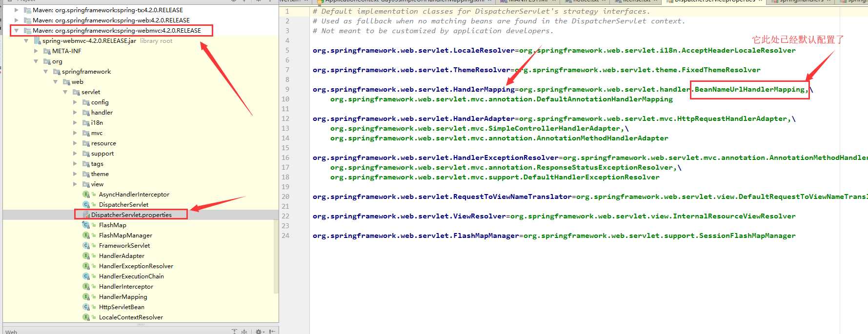868x334 pixels.
Task: Click the AsyncHandlerInterceptor interface icon
Action: 86,195
